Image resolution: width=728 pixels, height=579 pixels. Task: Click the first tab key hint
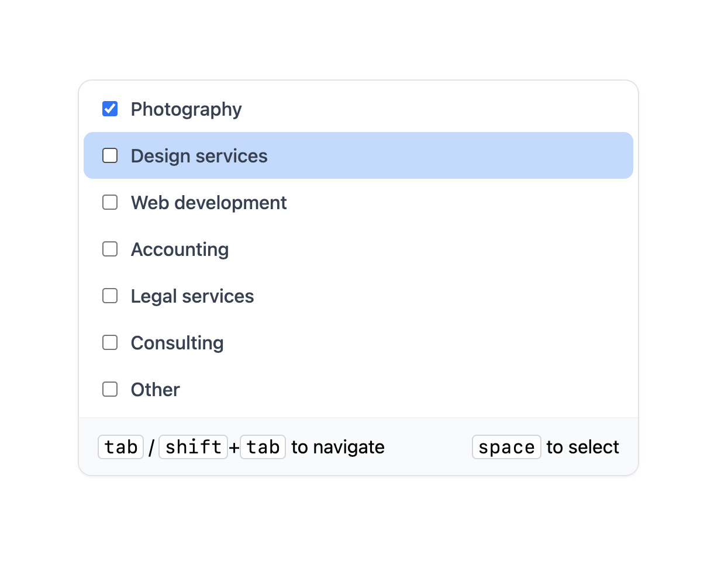(121, 447)
